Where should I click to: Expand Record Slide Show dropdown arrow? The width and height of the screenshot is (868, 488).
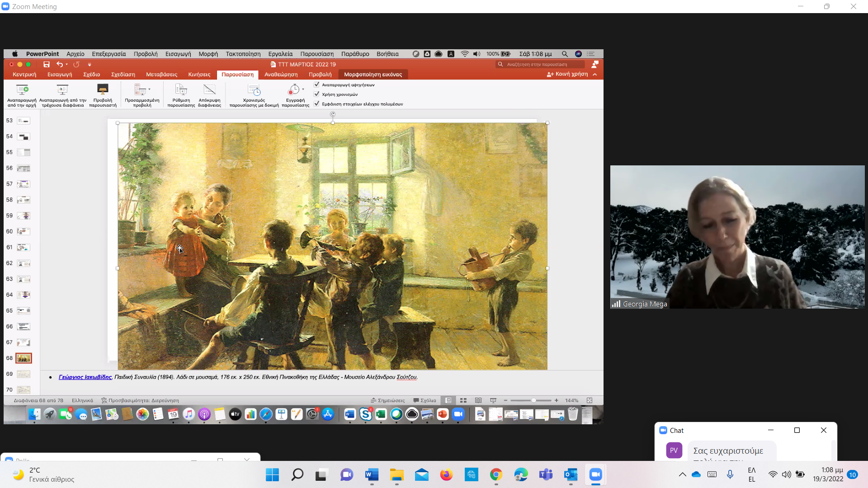pyautogui.click(x=303, y=89)
